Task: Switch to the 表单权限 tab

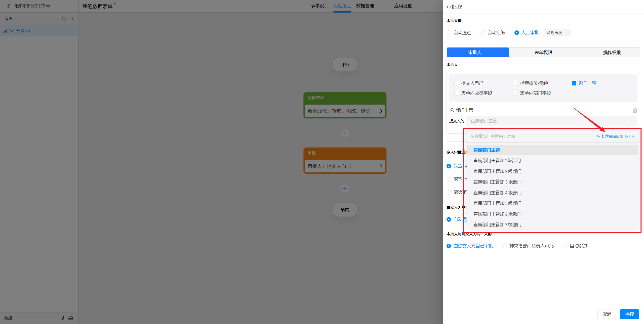Action: [543, 53]
